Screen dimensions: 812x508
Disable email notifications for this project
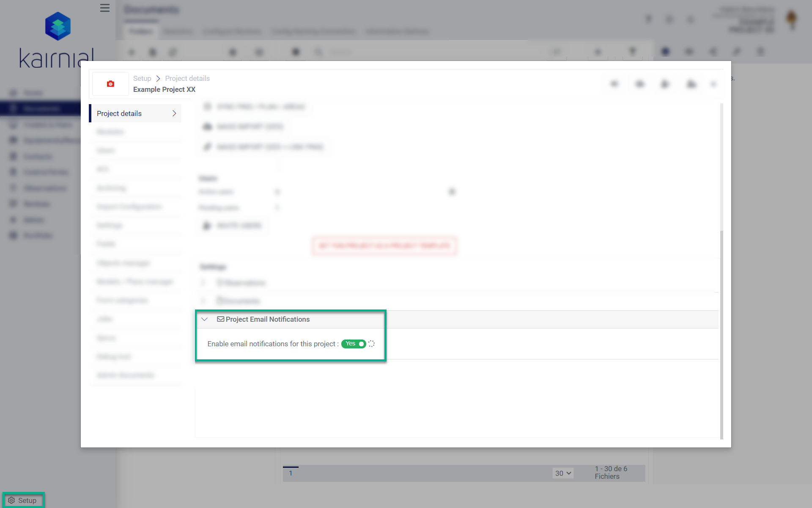point(354,344)
